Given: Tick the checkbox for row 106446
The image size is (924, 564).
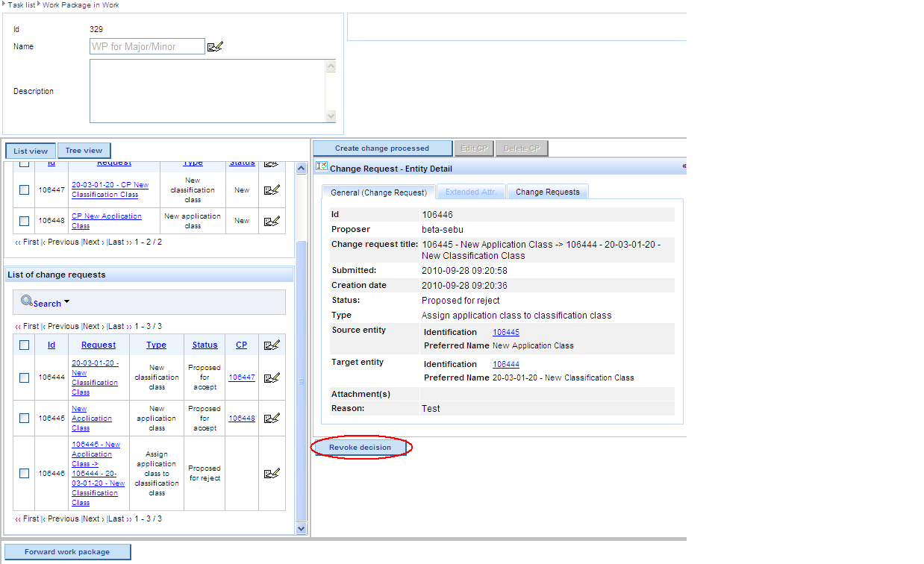Looking at the screenshot, I should 25,473.
